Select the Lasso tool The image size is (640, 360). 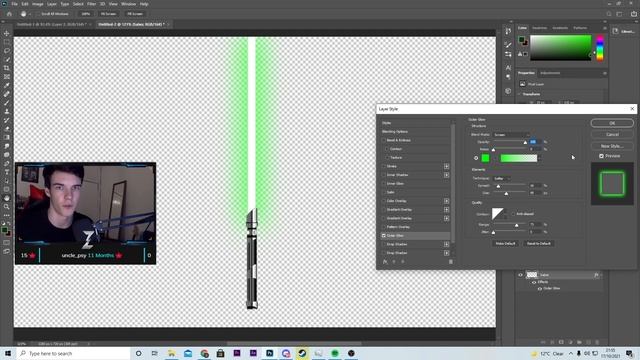pos(7,51)
